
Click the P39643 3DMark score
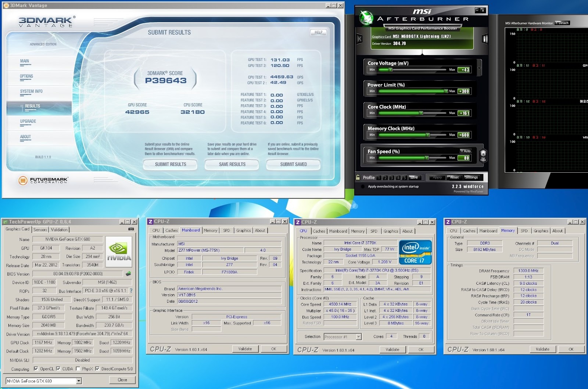(166, 80)
